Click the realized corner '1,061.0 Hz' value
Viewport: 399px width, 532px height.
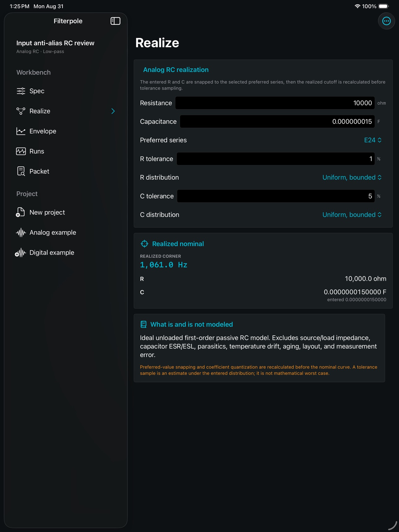[x=164, y=265]
